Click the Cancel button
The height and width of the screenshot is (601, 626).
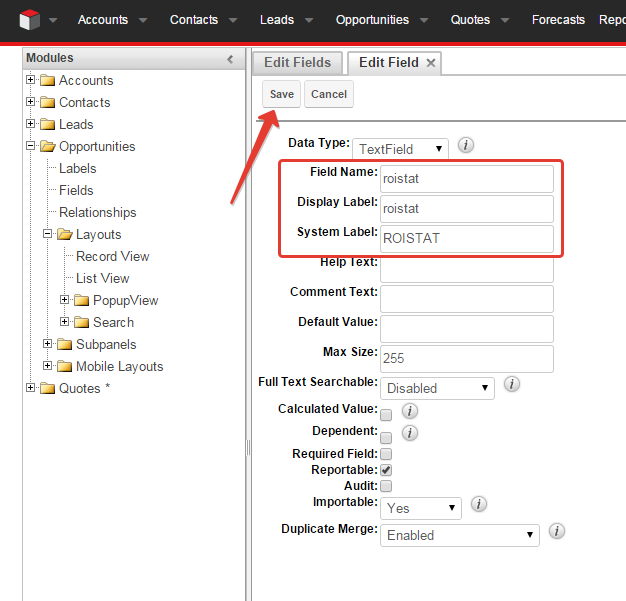[329, 94]
